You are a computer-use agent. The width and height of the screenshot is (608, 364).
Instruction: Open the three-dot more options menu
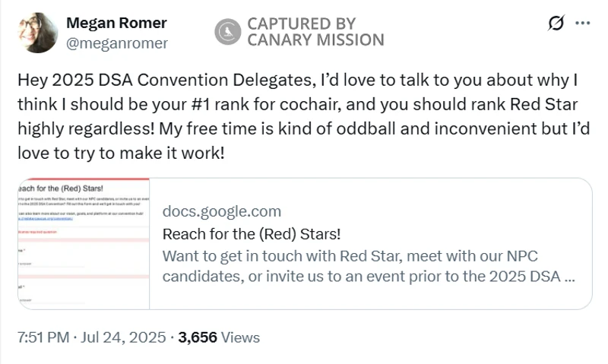pyautogui.click(x=582, y=23)
